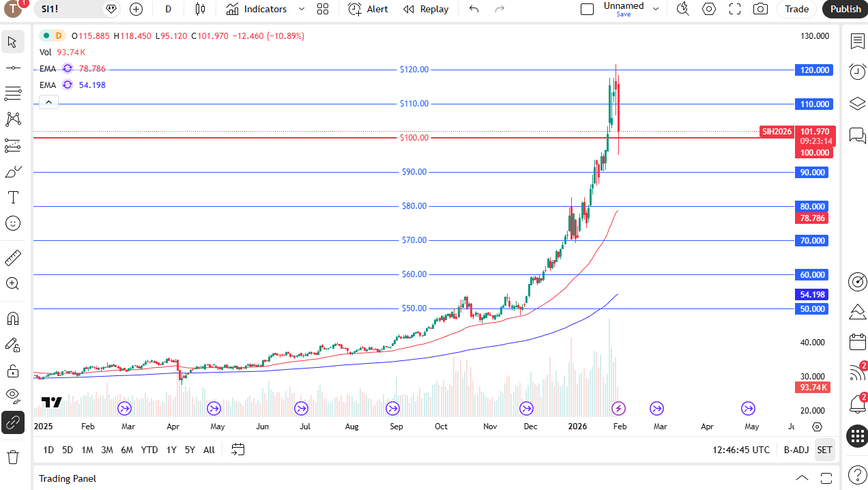Image resolution: width=868 pixels, height=490 pixels.
Task: Toggle stay in drawing mode
Action: tap(12, 345)
